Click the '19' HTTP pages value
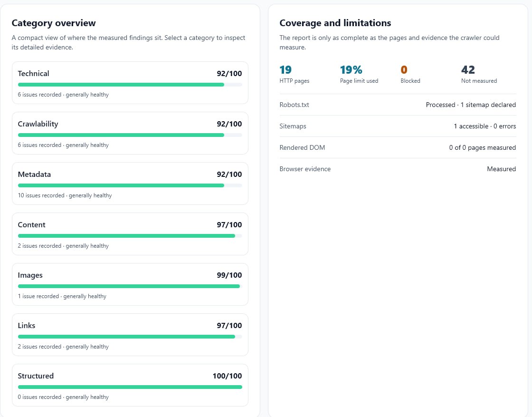This screenshot has height=417, width=532. [285, 70]
